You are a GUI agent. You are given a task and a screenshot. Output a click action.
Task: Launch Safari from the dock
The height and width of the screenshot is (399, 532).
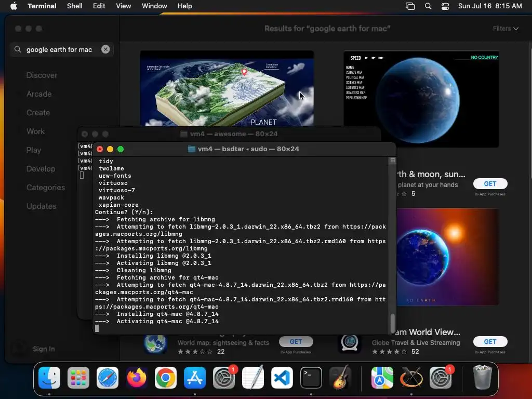(108, 378)
